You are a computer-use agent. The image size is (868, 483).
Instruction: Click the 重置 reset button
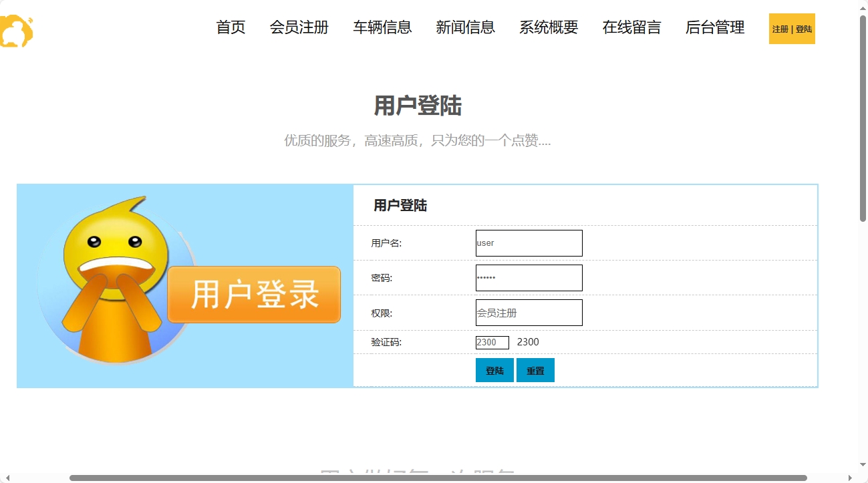(x=535, y=370)
